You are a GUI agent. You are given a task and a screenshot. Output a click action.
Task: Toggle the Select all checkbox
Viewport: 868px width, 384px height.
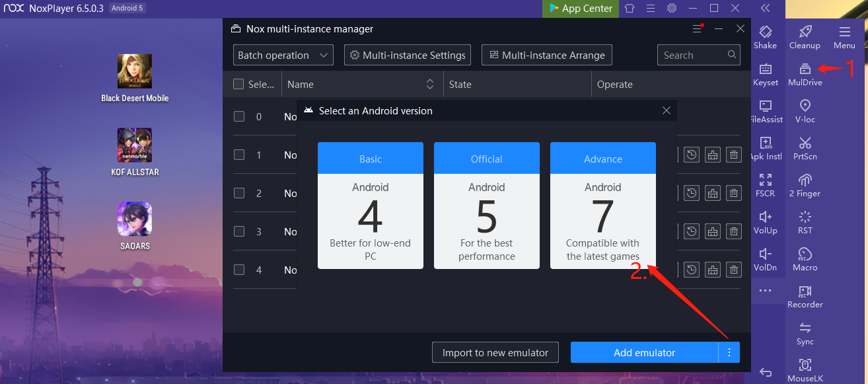point(238,84)
